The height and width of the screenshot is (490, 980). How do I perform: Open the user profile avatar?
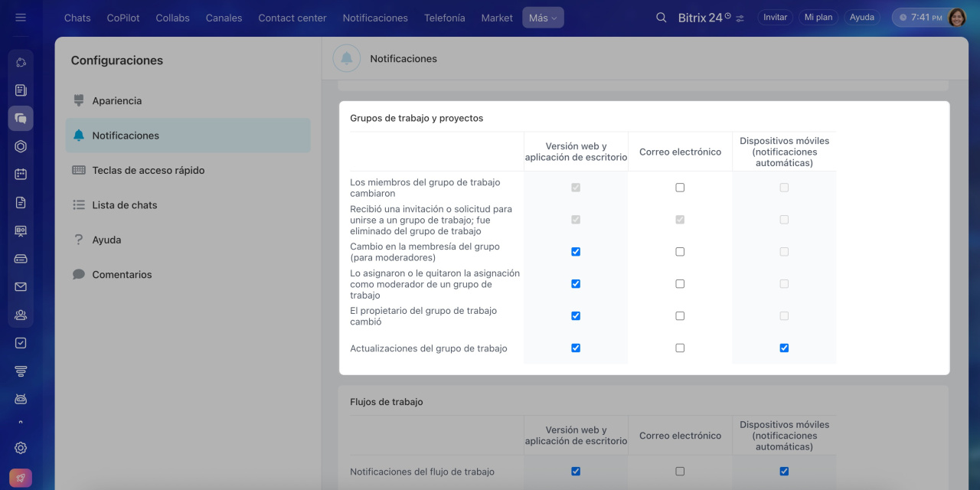(x=957, y=18)
